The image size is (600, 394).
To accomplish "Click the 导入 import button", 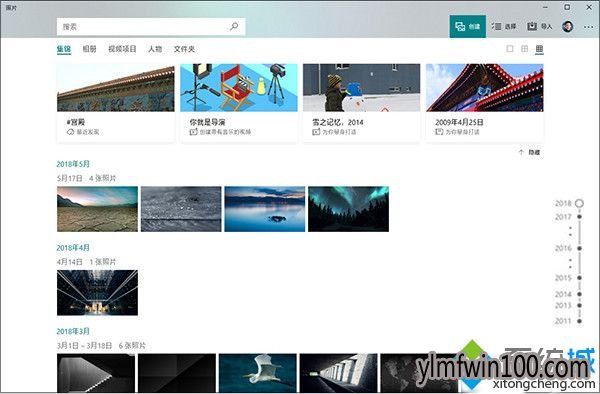I will [x=540, y=26].
